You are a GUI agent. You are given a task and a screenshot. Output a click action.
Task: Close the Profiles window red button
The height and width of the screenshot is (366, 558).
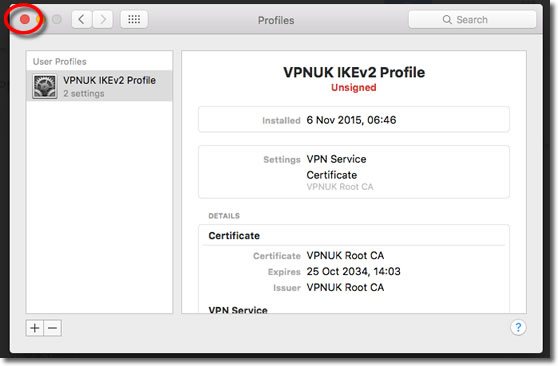(25, 19)
